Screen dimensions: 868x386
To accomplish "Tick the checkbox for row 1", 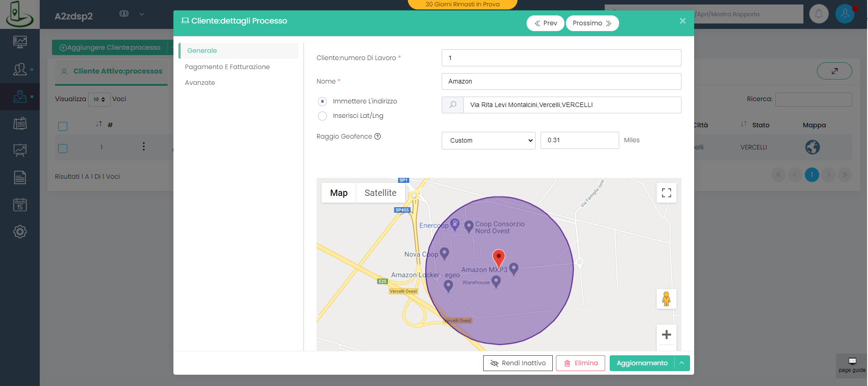I will 63,148.
